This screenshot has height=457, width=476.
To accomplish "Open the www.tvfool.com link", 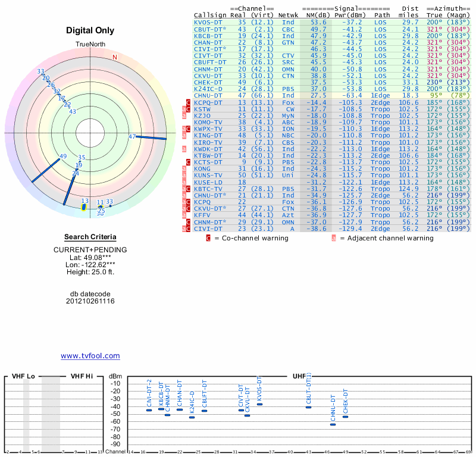I will click(90, 356).
